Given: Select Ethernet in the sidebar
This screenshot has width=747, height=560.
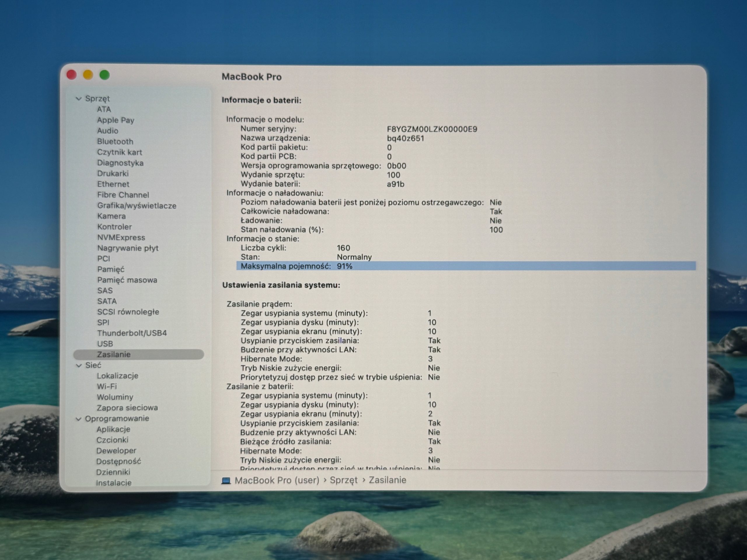Looking at the screenshot, I should point(113,184).
